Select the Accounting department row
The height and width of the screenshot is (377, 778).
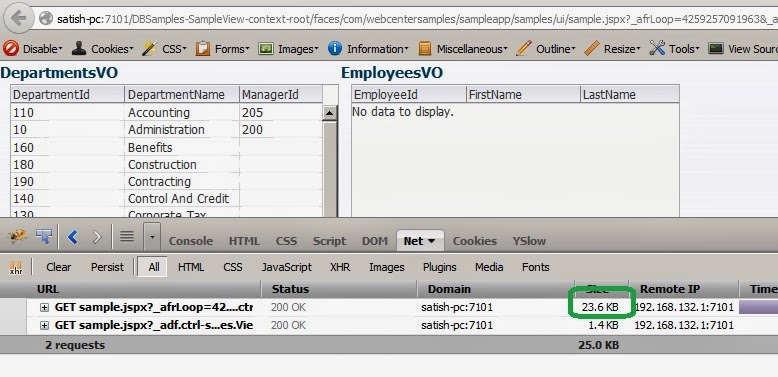pyautogui.click(x=166, y=113)
